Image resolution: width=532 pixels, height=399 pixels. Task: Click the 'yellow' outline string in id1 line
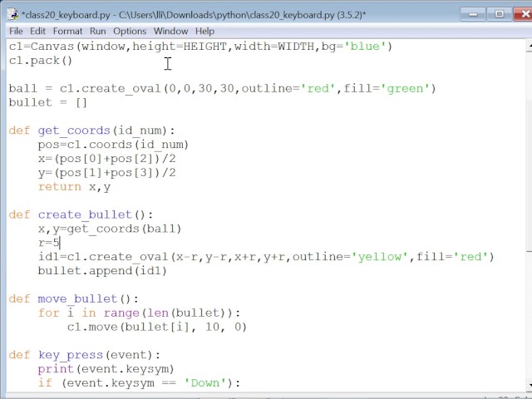coord(380,257)
